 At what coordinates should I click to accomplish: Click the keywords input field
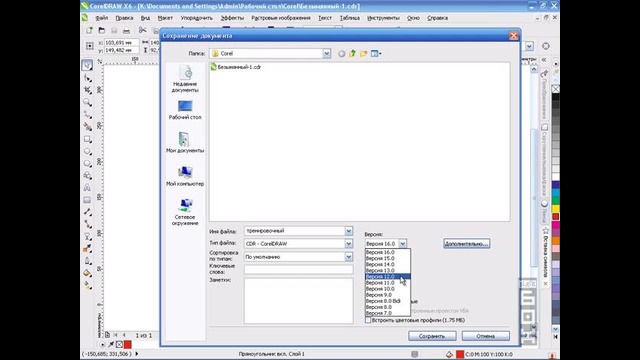point(298,270)
